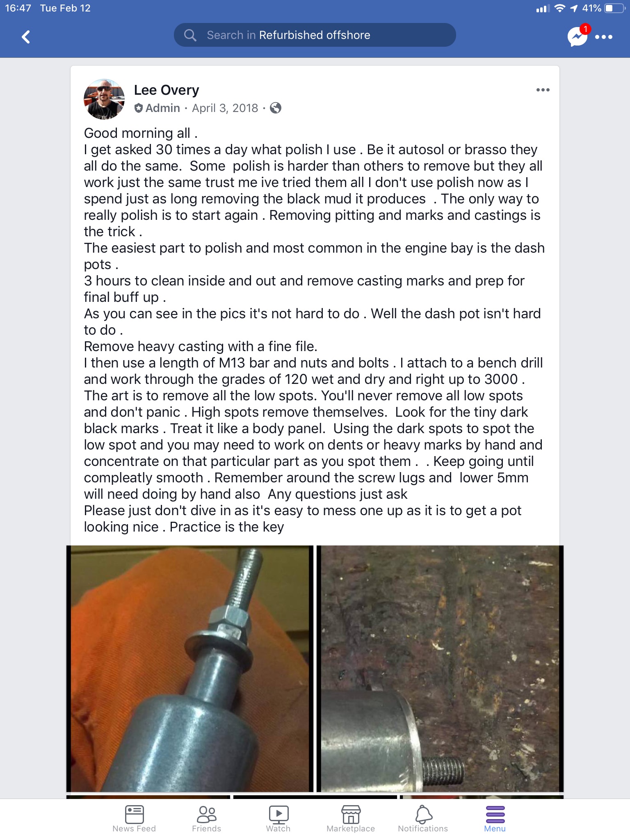Open Messenger chat icon with notification badge
The height and width of the screenshot is (840, 630).
578,36
